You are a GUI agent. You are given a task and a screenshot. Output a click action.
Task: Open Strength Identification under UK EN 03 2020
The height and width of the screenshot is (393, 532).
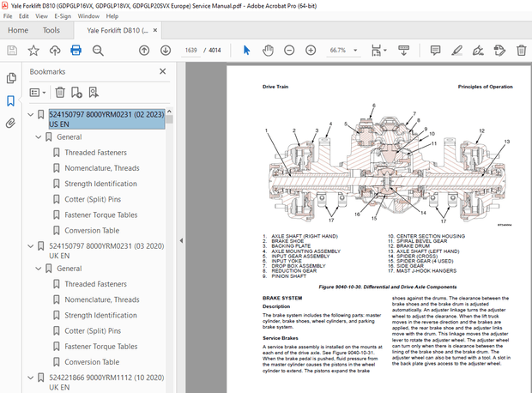100,315
